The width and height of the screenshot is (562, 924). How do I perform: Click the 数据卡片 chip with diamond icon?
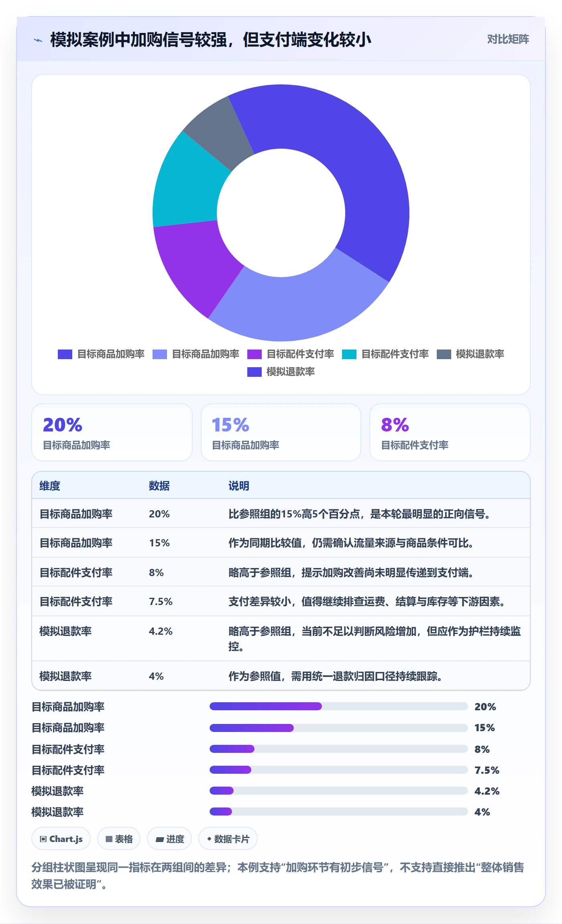click(x=228, y=839)
